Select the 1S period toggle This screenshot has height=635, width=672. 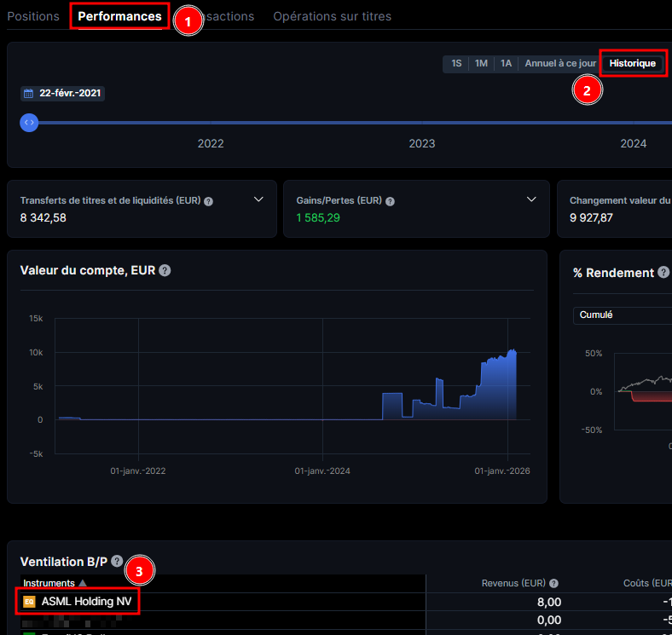point(457,64)
